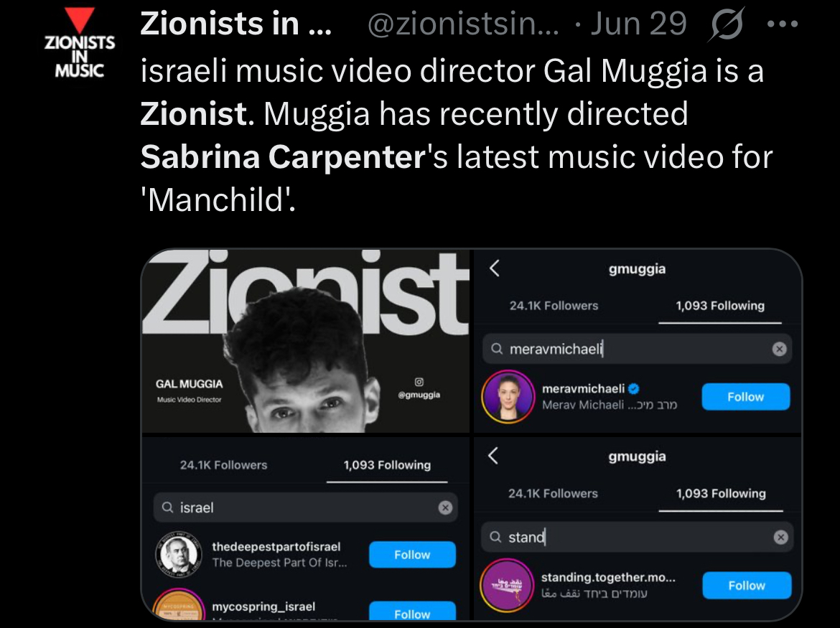Click the Instagram icon above @gmuggia
Image resolution: width=840 pixels, height=628 pixels.
coord(419,382)
